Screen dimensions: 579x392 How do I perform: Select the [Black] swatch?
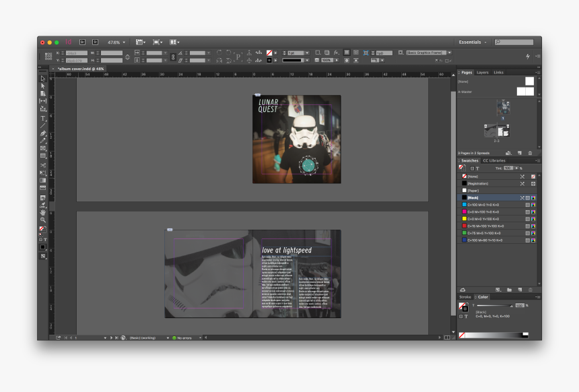click(497, 197)
